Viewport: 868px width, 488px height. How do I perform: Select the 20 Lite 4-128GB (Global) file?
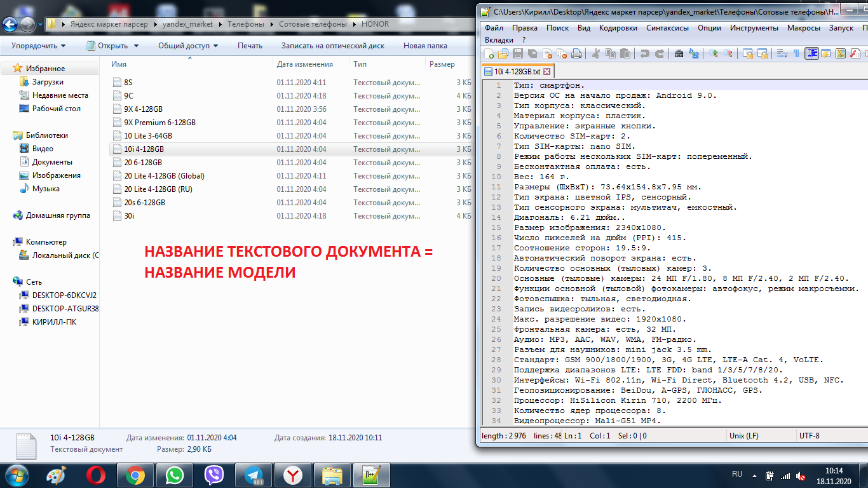coord(164,176)
